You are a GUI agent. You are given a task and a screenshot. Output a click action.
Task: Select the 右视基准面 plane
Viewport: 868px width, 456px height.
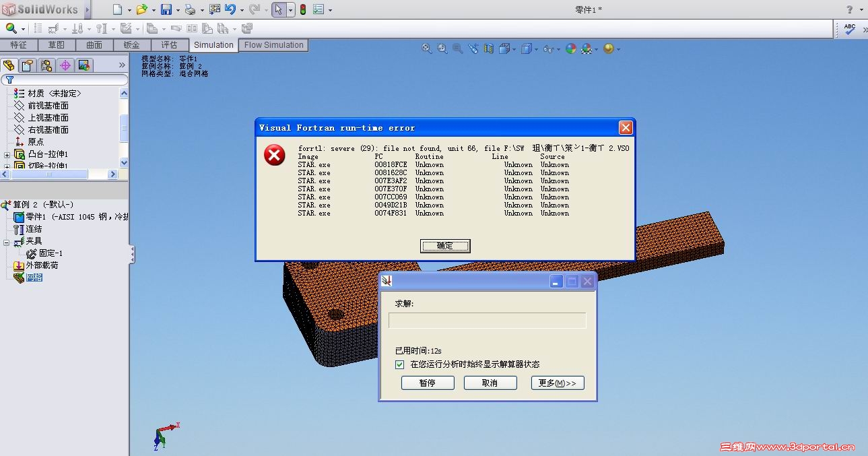(x=41, y=130)
